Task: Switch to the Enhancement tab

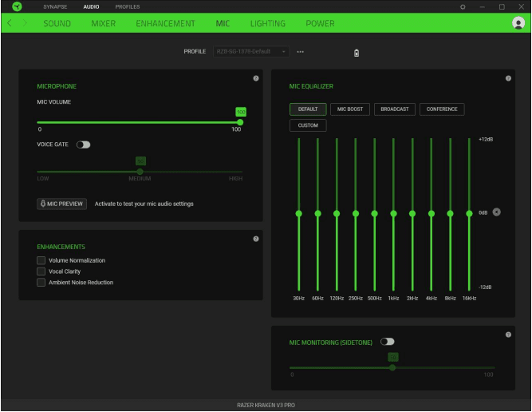Action: pyautogui.click(x=165, y=24)
